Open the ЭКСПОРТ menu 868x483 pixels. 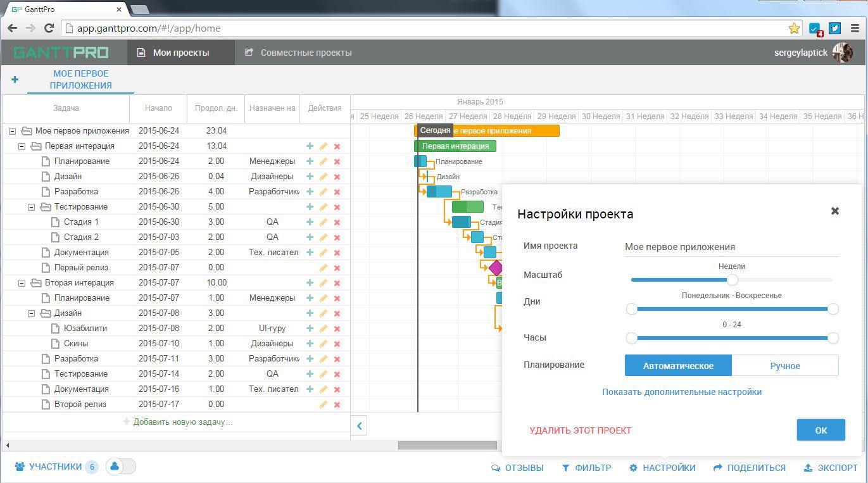[831, 468]
